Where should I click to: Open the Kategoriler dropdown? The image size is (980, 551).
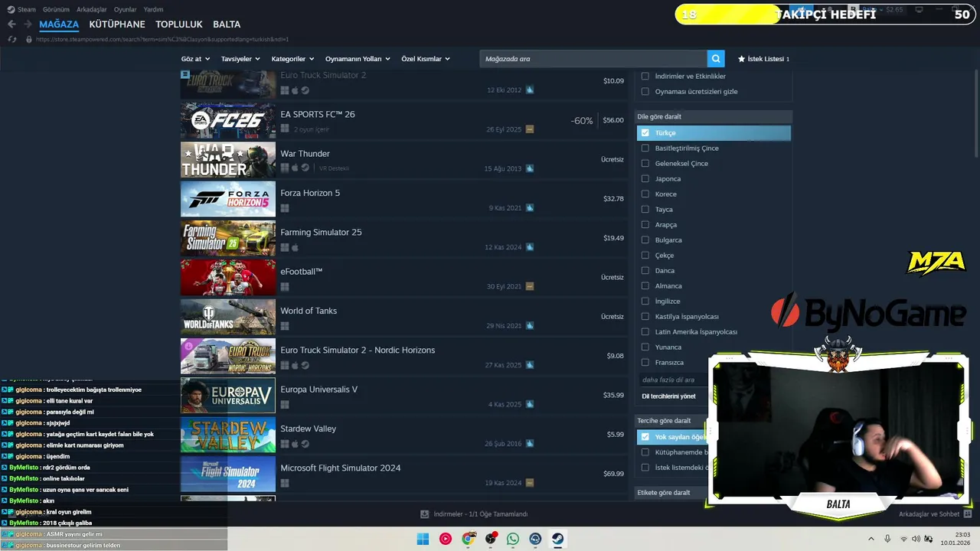(292, 59)
